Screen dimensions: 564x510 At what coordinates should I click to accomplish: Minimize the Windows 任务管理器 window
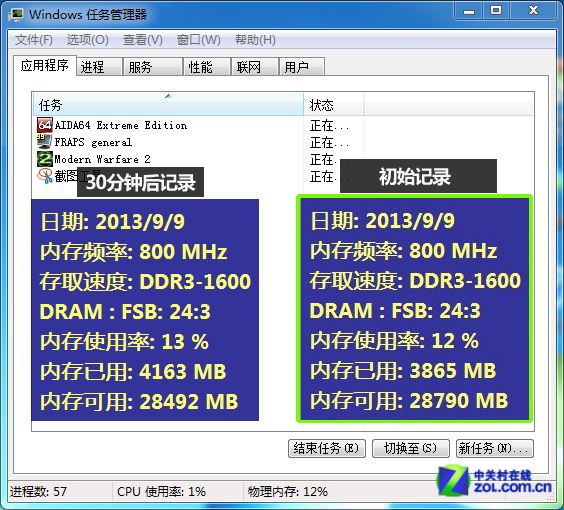(x=469, y=11)
